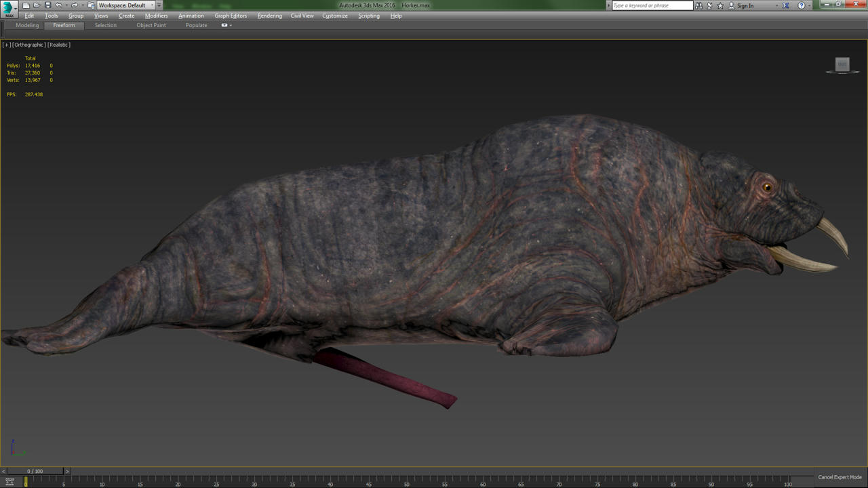This screenshot has height=488, width=868.
Task: Open the Animation menu
Action: pyautogui.click(x=191, y=16)
